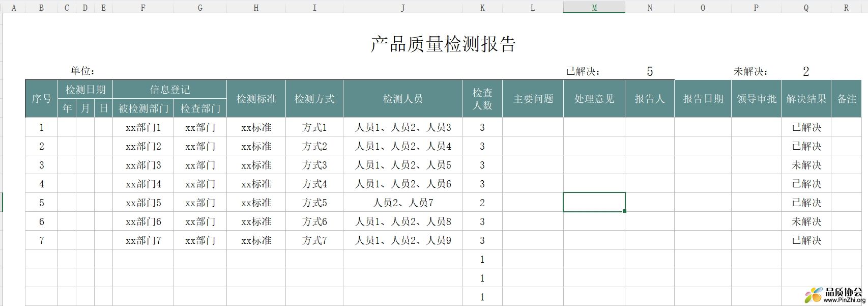Select xx标准 cell in row 2
Viewport: 868px width, 306px height.
pyautogui.click(x=256, y=146)
